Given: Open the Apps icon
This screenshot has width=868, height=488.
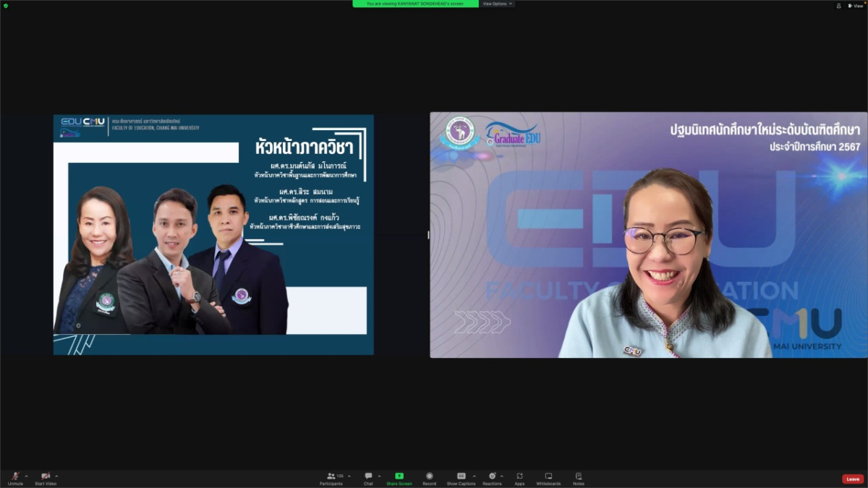Looking at the screenshot, I should (519, 476).
